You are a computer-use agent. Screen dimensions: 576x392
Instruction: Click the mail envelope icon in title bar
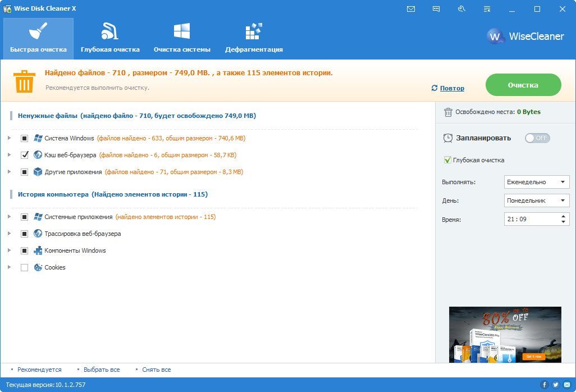(x=411, y=9)
